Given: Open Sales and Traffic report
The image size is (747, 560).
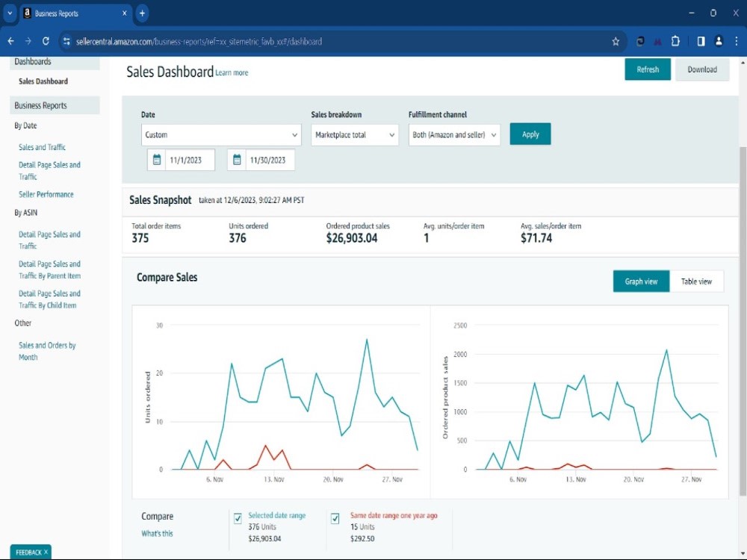Looking at the screenshot, I should (42, 147).
